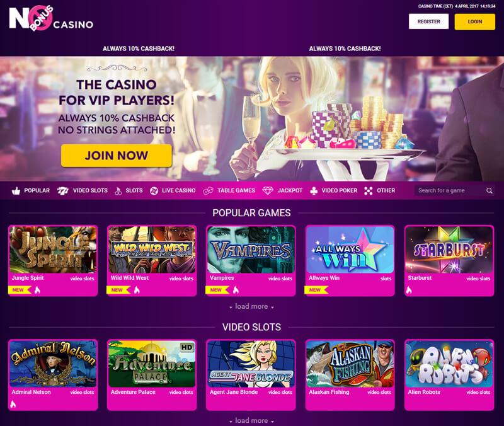This screenshot has height=426, width=504.
Task: Click the Register button
Action: click(x=428, y=21)
